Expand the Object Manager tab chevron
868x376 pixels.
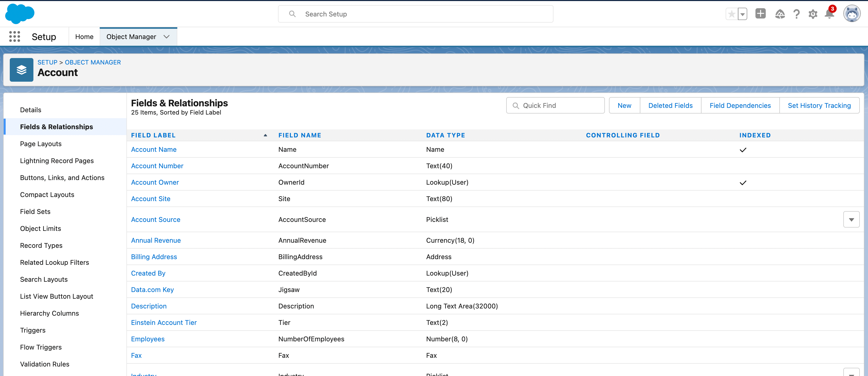(x=167, y=37)
